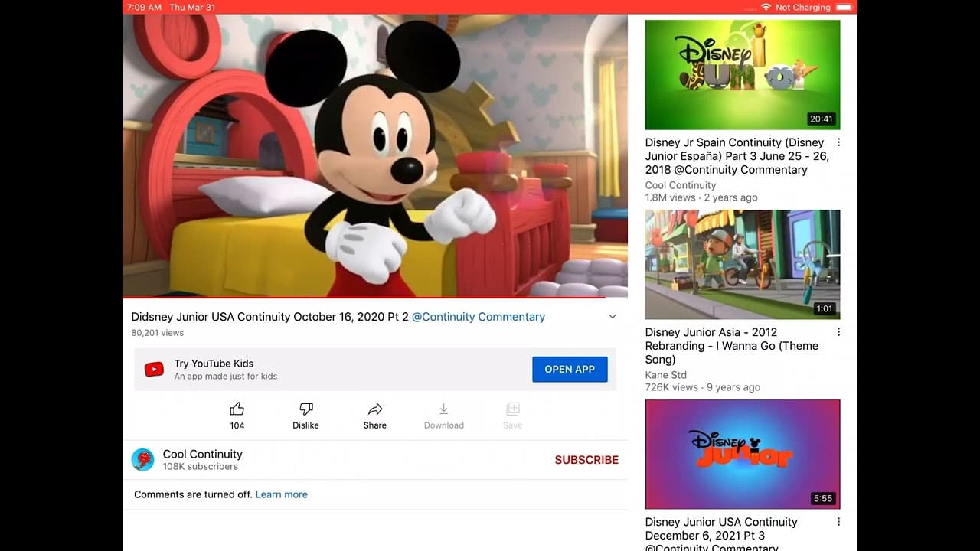980x551 pixels.
Task: Tap the @Continuity Commentary link in title
Action: pyautogui.click(x=479, y=317)
